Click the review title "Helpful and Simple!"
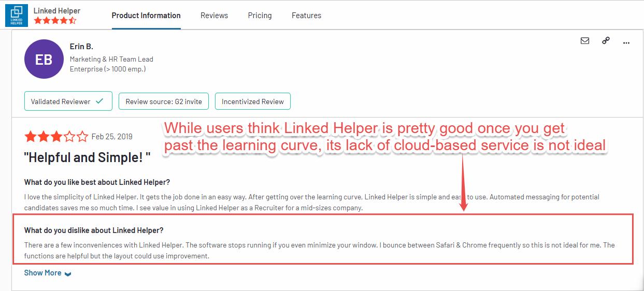The image size is (644, 291). click(88, 158)
